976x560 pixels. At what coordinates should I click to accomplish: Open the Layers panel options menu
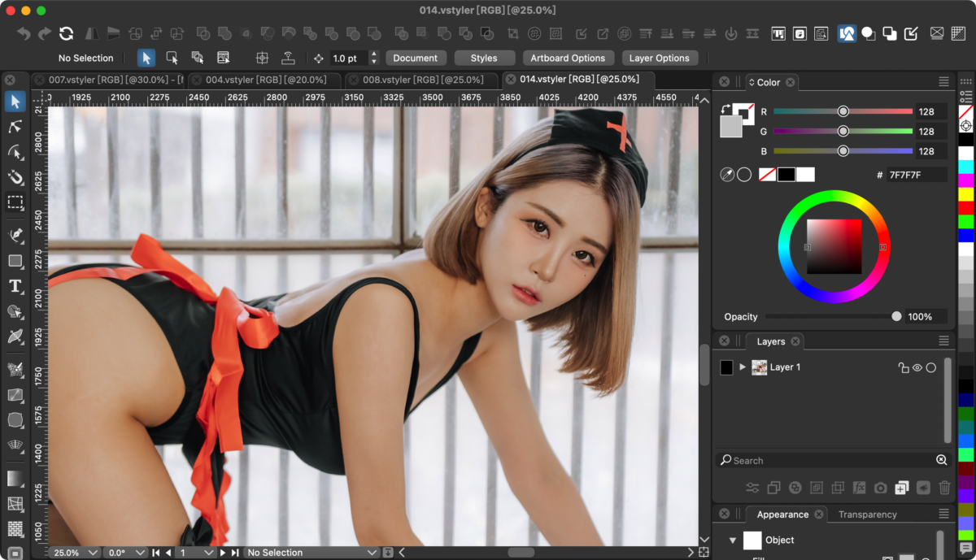(943, 341)
